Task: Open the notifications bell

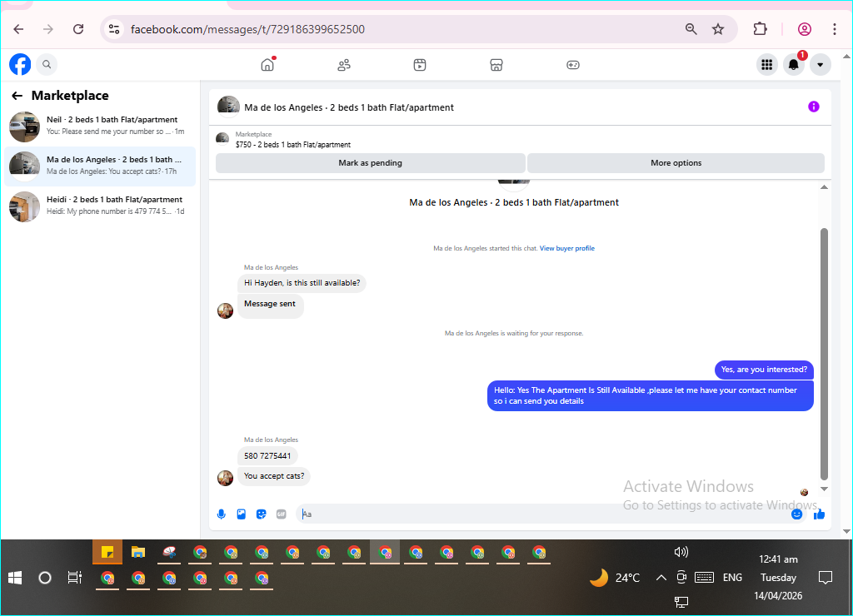Action: (x=794, y=65)
